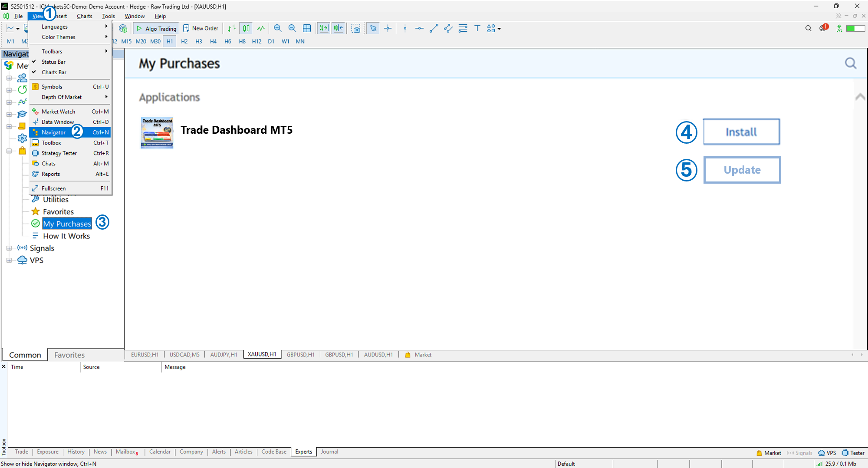This screenshot has width=868, height=468.
Task: Switch timeframe to H4
Action: [x=213, y=41]
